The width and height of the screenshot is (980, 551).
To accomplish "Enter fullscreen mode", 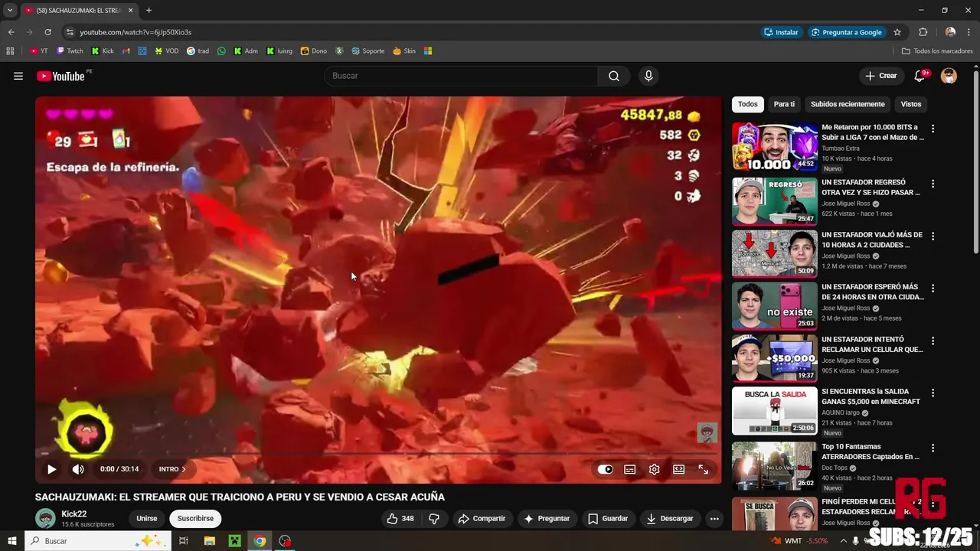I will [x=704, y=469].
